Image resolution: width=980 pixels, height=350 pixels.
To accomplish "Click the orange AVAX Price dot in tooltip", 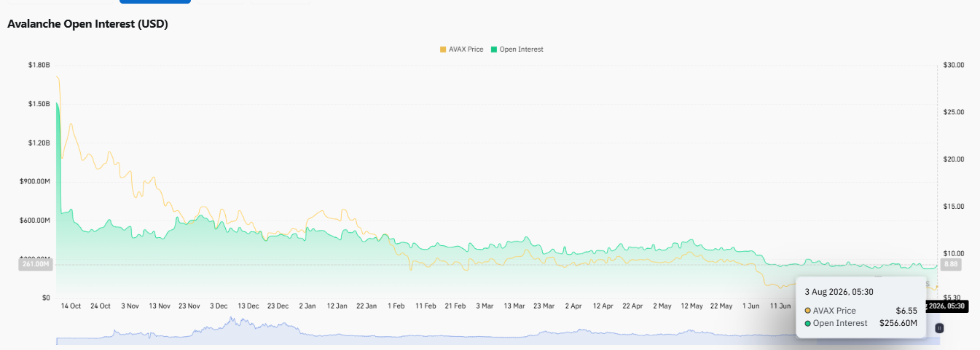I will (808, 310).
